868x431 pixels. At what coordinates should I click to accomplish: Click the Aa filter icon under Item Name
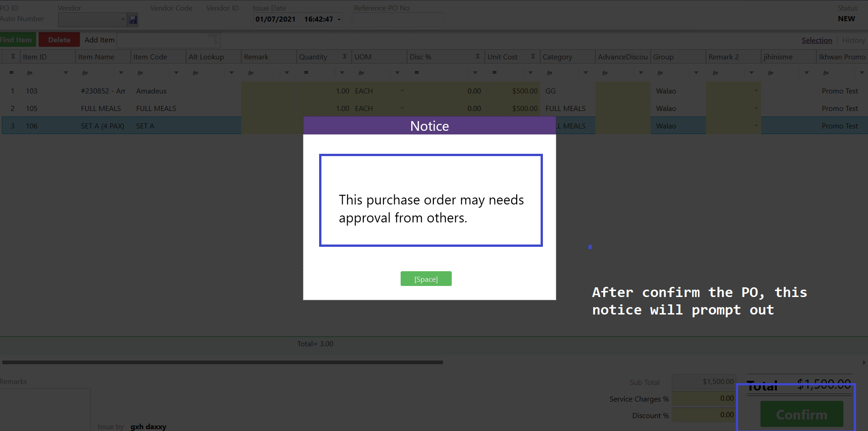(85, 73)
